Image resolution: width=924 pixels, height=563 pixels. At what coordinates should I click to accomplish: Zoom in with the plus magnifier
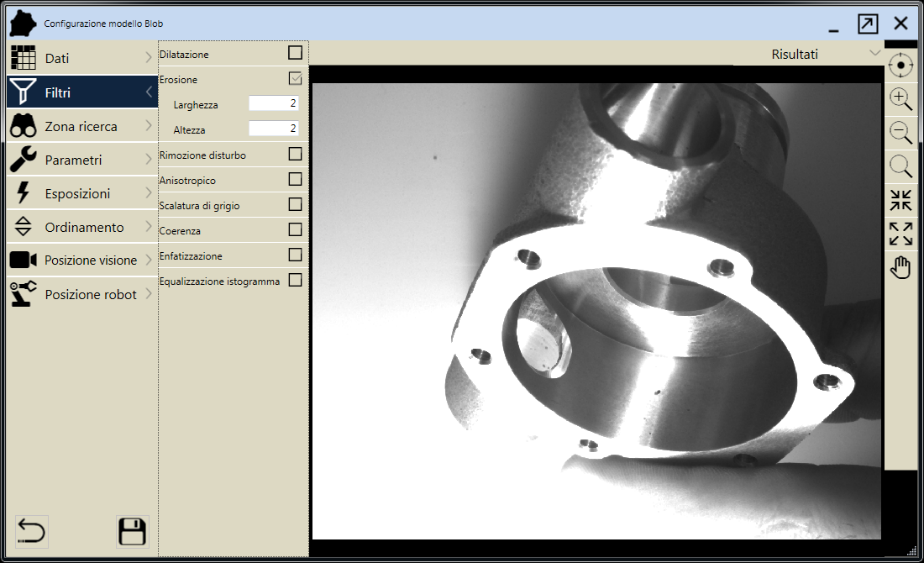(900, 98)
